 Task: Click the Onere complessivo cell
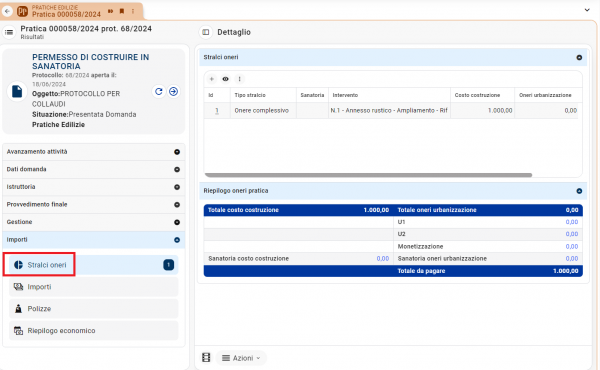tap(263, 111)
